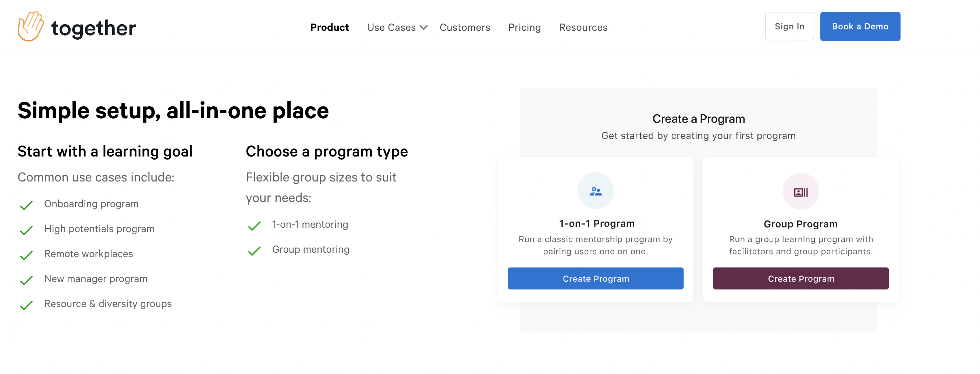This screenshot has width=980, height=374.
Task: Click the Book a Demo button
Action: point(860,26)
